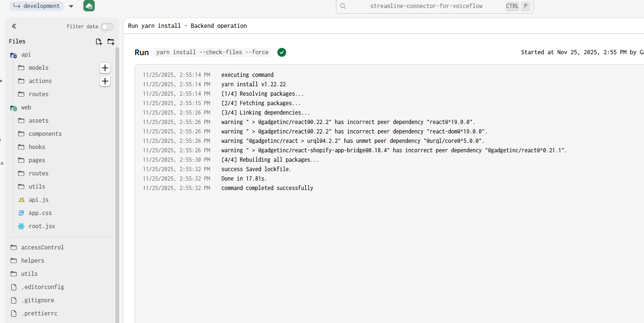Click the green cloud deploy icon
Viewport: 644px width, 323px height.
pos(89,6)
